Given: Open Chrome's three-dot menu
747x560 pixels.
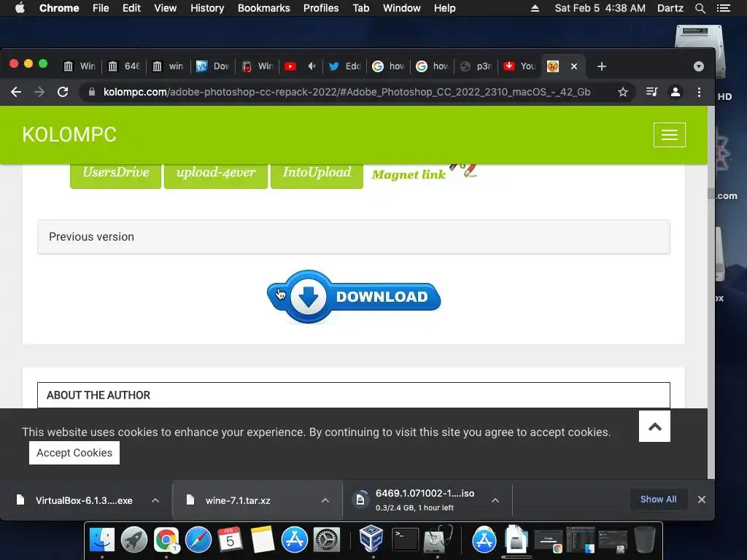Looking at the screenshot, I should [x=699, y=92].
